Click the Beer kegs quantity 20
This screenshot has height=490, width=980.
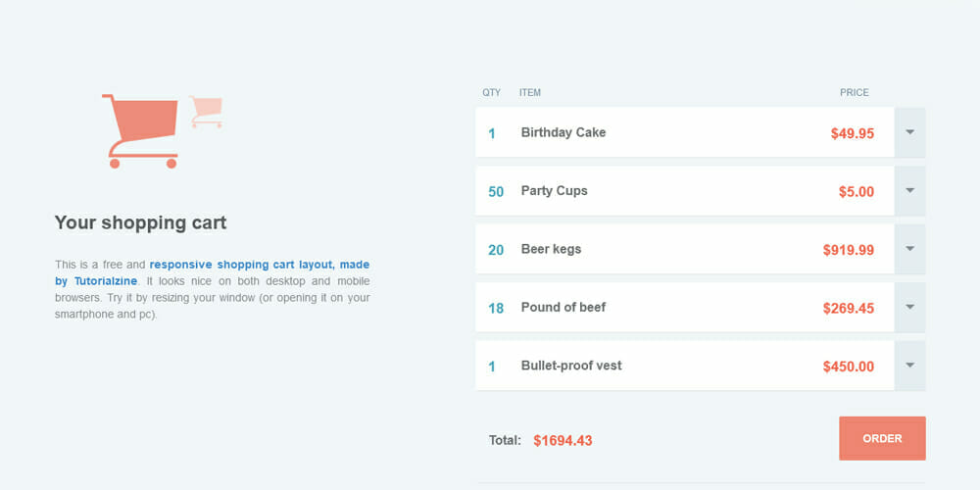click(496, 250)
